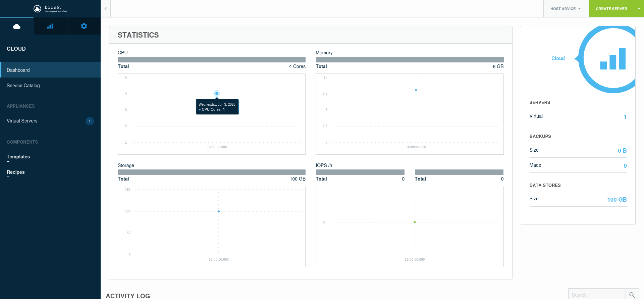Open Templates in the sidebar
644x299 pixels.
coord(18,157)
